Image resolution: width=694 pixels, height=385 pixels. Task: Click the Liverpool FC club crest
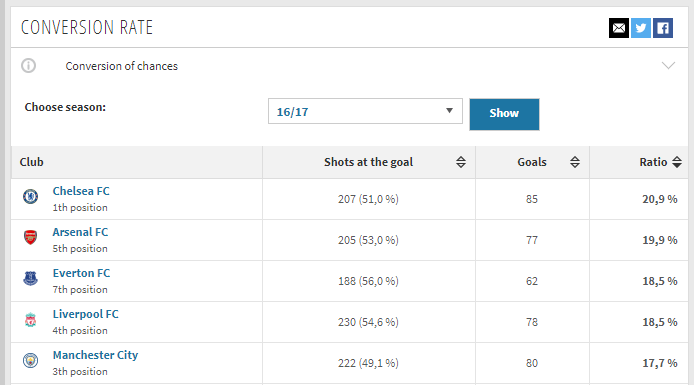pos(31,320)
